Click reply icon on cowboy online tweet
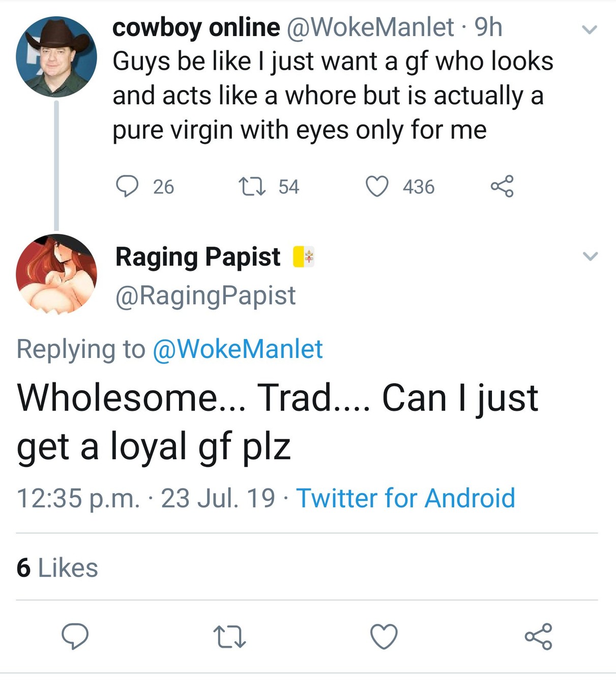 127,186
